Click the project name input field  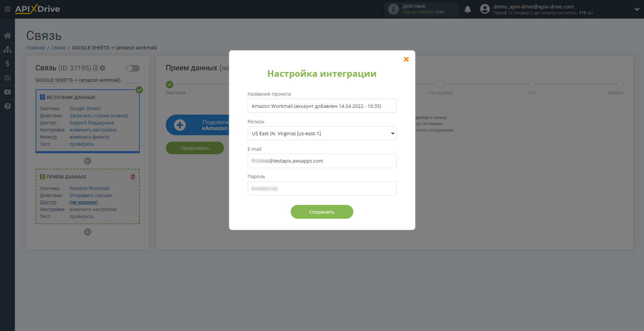[x=322, y=106]
